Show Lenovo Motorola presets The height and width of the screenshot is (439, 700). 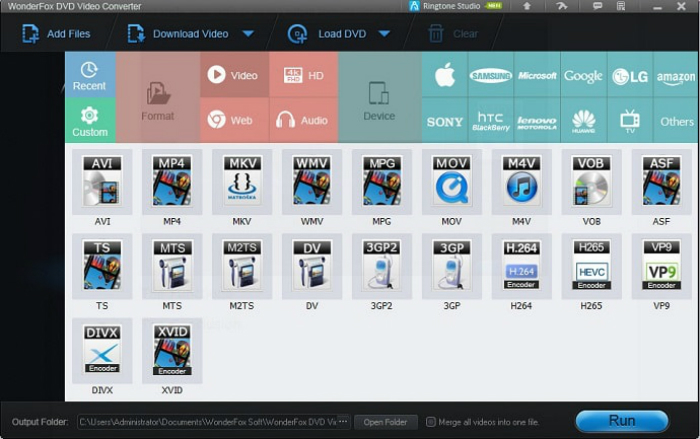537,121
